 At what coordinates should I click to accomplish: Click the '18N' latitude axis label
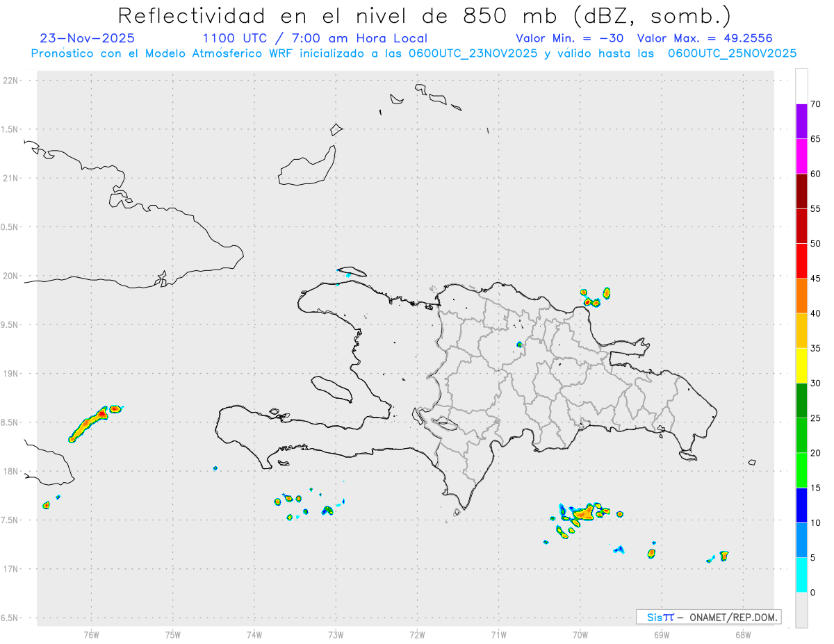[12, 471]
